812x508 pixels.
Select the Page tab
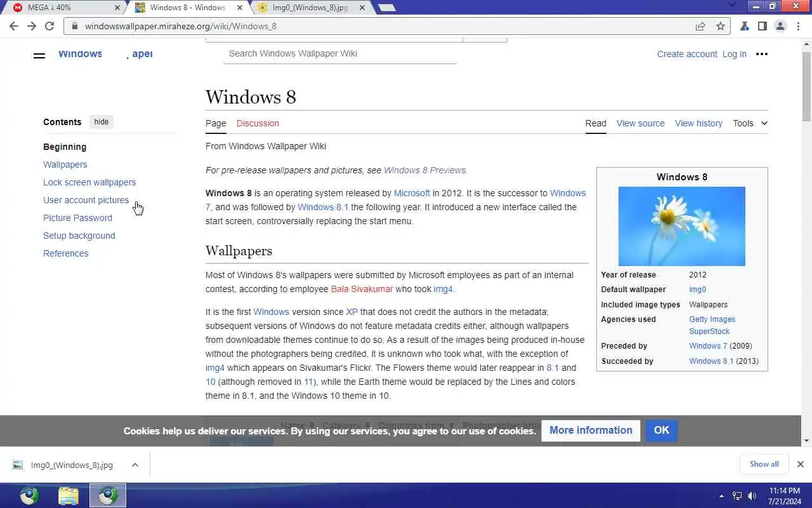tap(216, 123)
